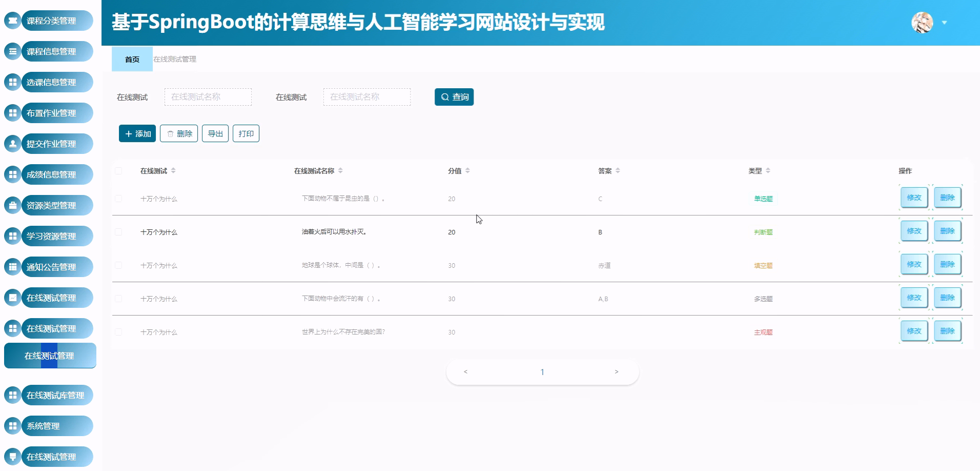Click 修改 for the 单选题 row

click(914, 198)
